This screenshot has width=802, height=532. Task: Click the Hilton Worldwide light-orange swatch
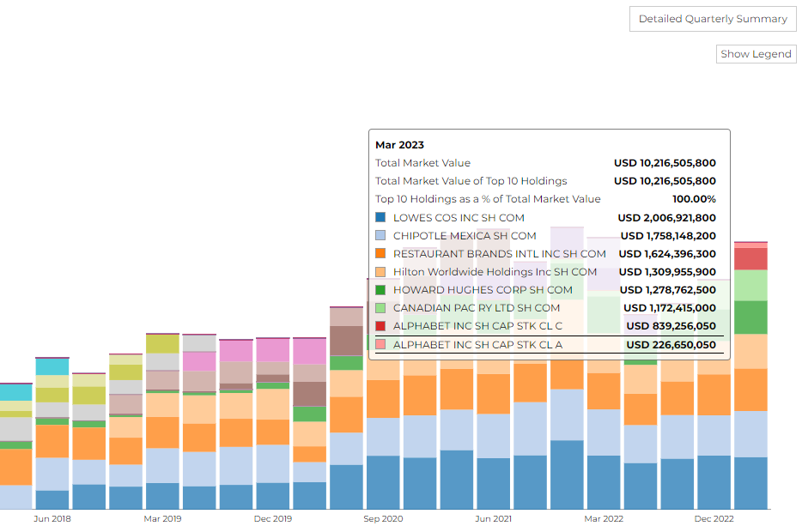(380, 271)
